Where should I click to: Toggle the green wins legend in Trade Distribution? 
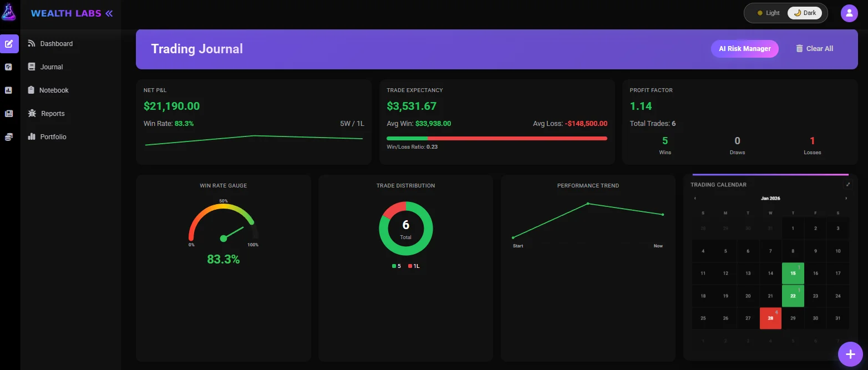[x=396, y=266]
